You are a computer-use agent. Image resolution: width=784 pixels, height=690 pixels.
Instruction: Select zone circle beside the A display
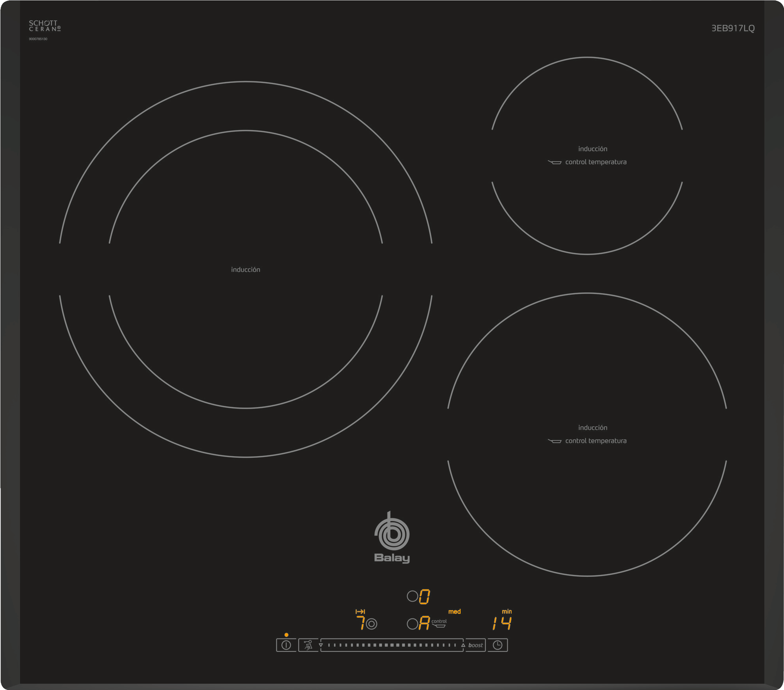tap(412, 624)
